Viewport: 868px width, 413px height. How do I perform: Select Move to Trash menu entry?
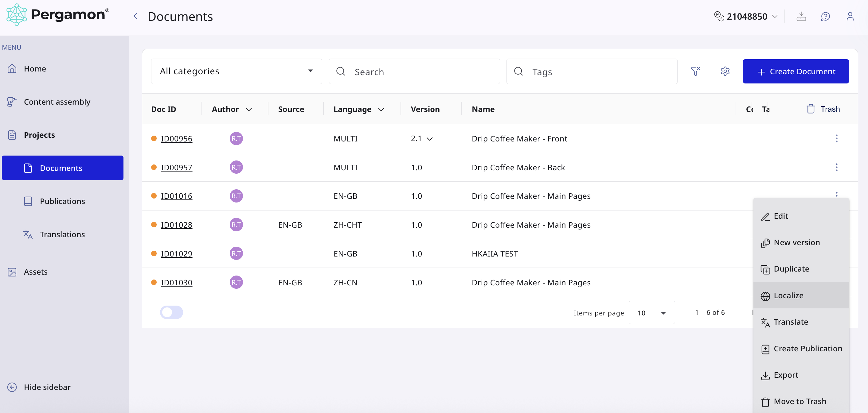tap(801, 401)
